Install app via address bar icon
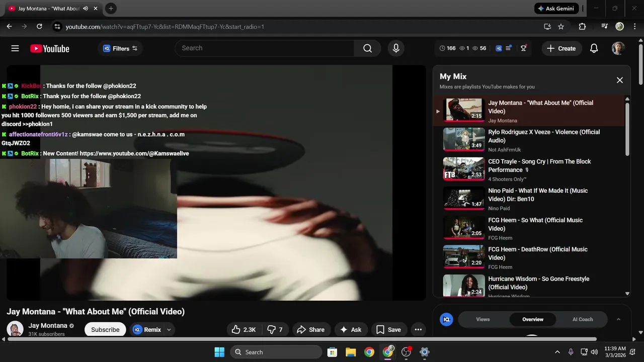The height and width of the screenshot is (362, 644). [x=547, y=26]
